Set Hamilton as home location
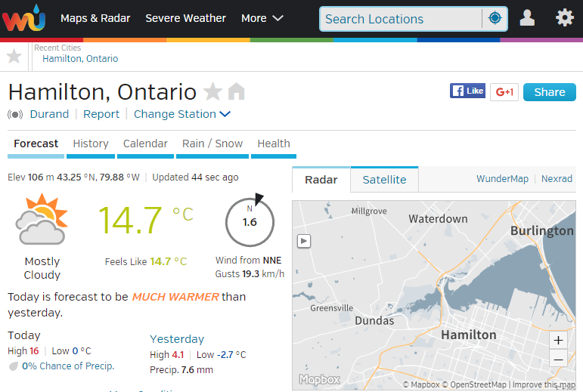 click(x=237, y=91)
